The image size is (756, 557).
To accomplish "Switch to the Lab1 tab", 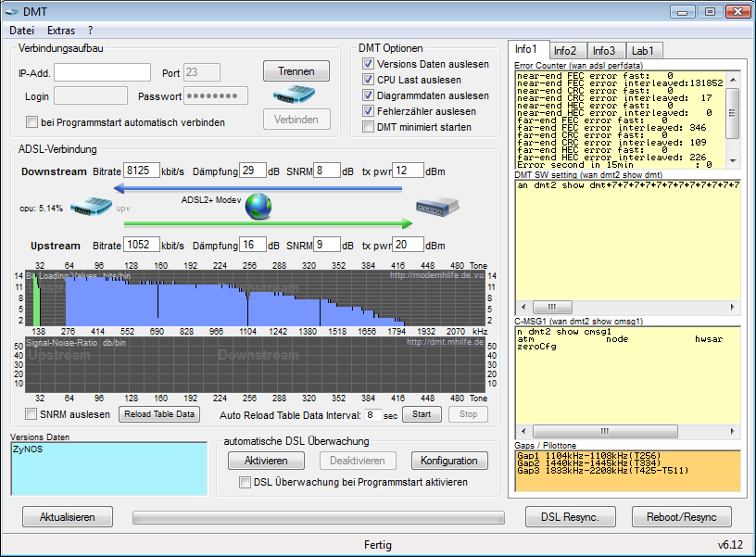I will click(x=643, y=50).
